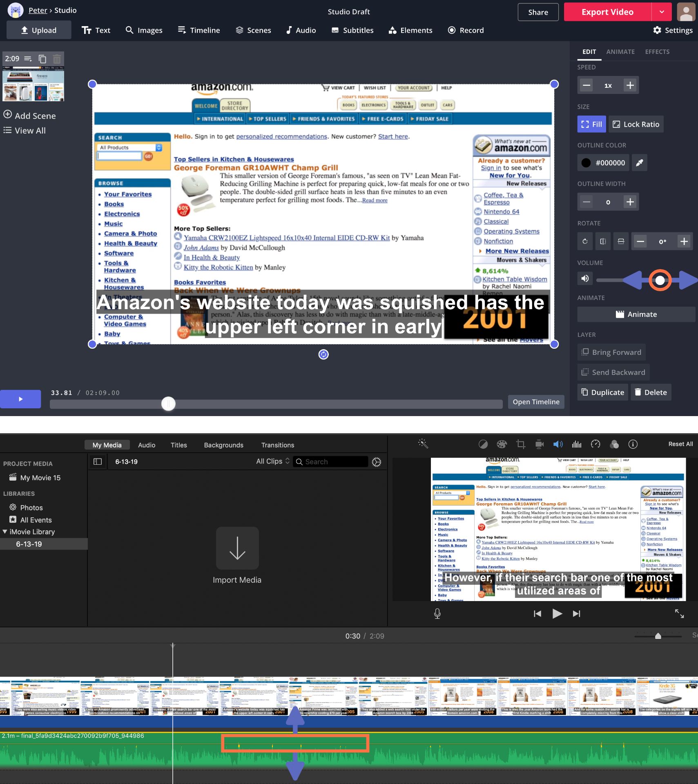The image size is (698, 784).
Task: Select the cropping tool in iMovie
Action: pyautogui.click(x=520, y=444)
